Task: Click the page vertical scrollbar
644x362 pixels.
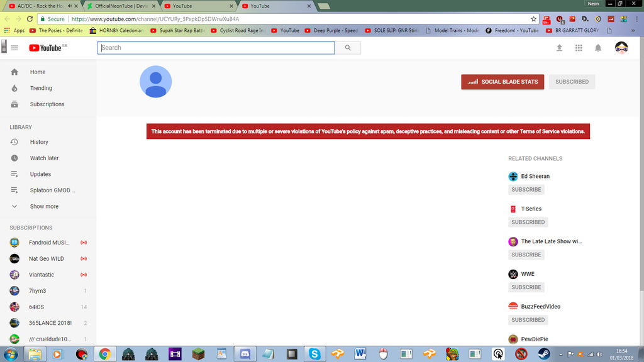Action: tap(641, 164)
